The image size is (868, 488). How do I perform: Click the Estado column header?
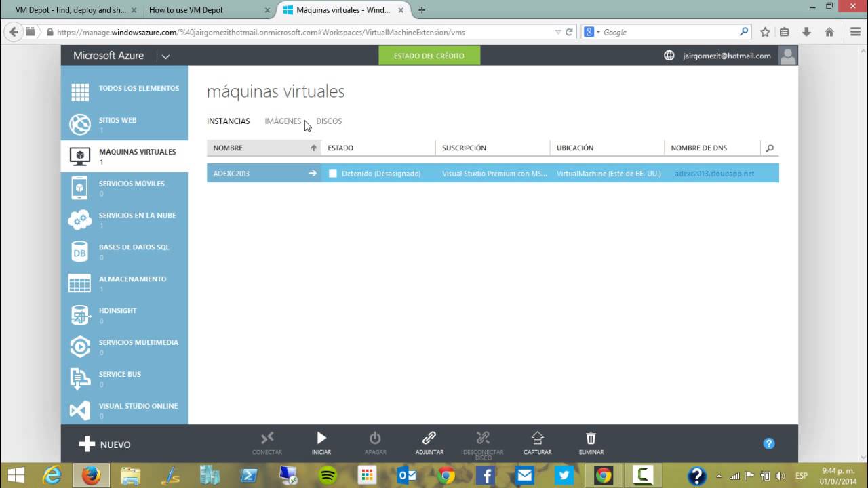[x=378, y=148]
